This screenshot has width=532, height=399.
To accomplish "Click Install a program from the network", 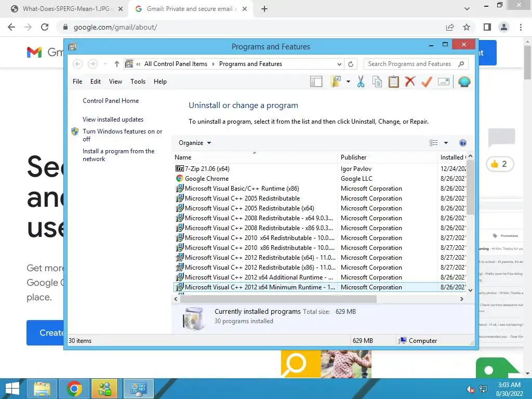I will (x=118, y=155).
